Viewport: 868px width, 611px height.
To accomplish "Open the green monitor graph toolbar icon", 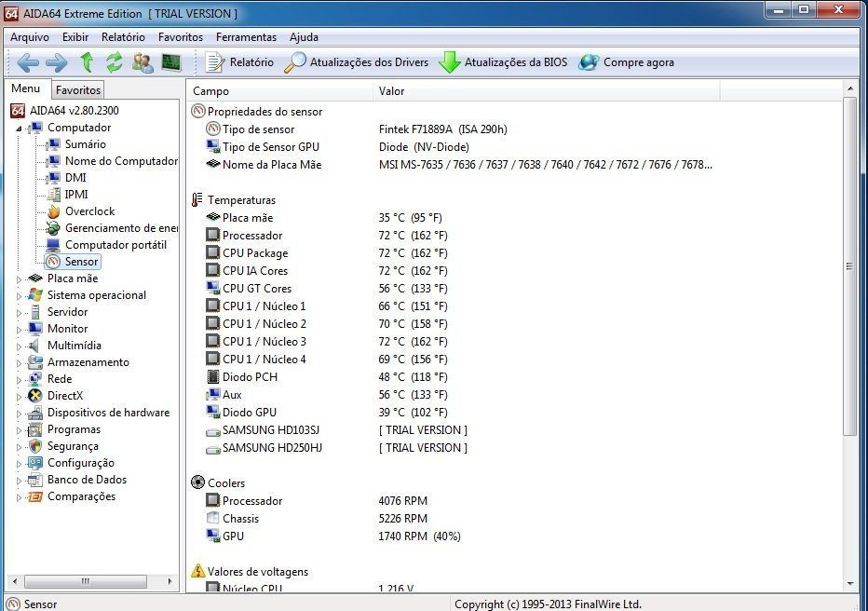I will [171, 62].
